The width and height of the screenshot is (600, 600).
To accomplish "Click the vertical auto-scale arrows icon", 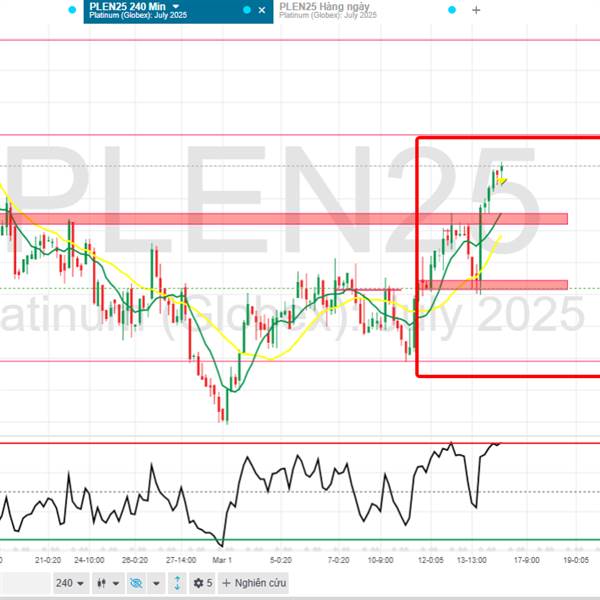I will tap(177, 583).
